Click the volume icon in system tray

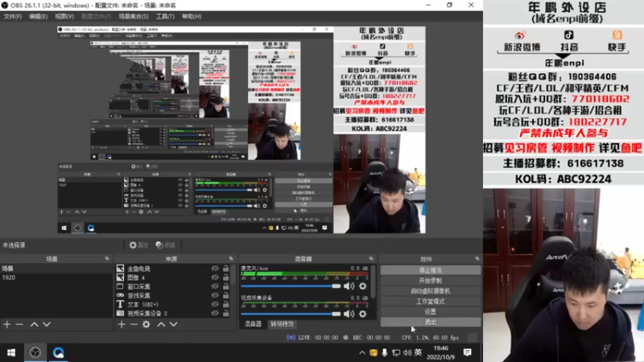tap(407, 352)
